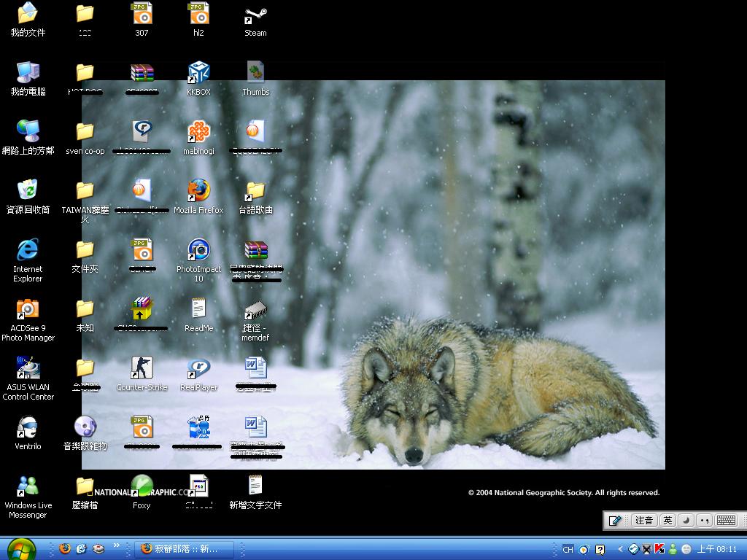The image size is (747, 560).
Task: Select the Thumbs file icon
Action: 255,79
